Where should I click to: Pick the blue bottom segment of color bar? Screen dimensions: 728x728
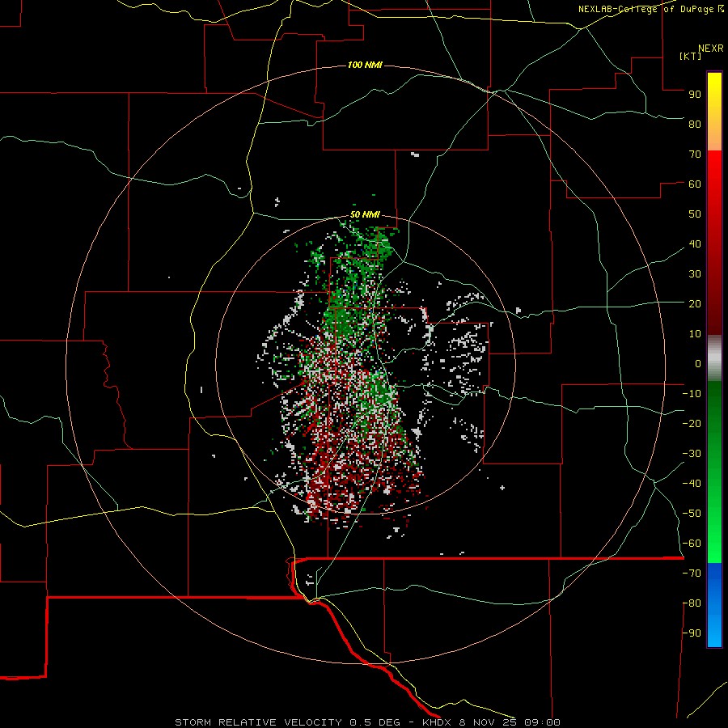click(x=714, y=605)
